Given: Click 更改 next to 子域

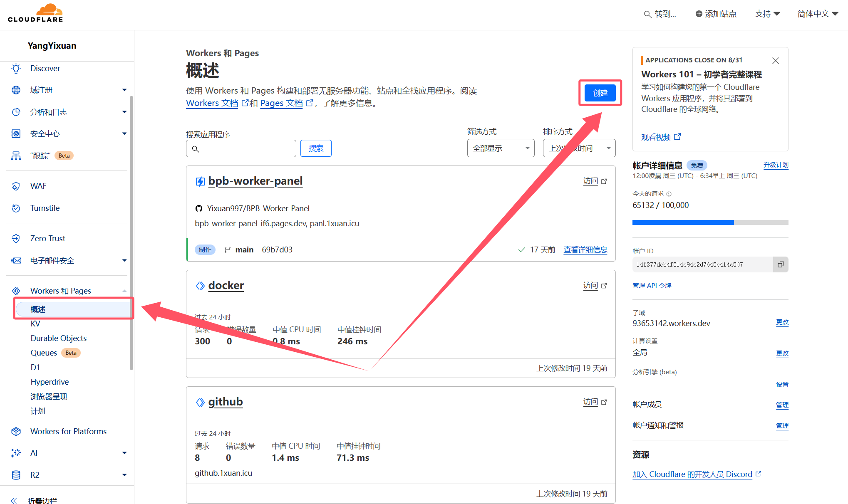Looking at the screenshot, I should point(782,322).
